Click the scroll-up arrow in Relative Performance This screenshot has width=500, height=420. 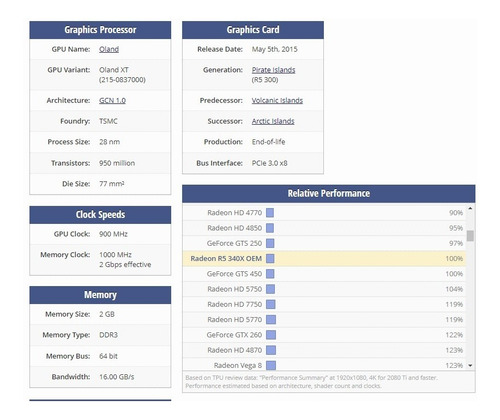(470, 208)
